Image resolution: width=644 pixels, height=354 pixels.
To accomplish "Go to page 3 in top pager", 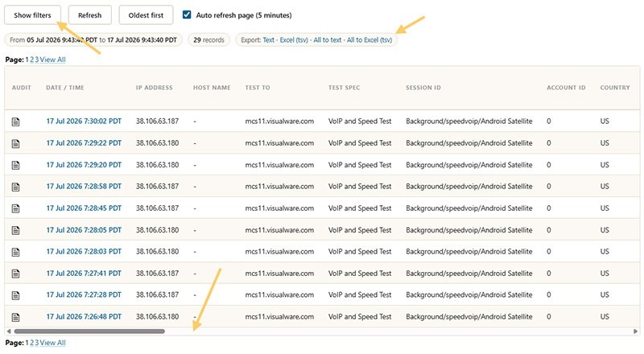I will point(36,60).
